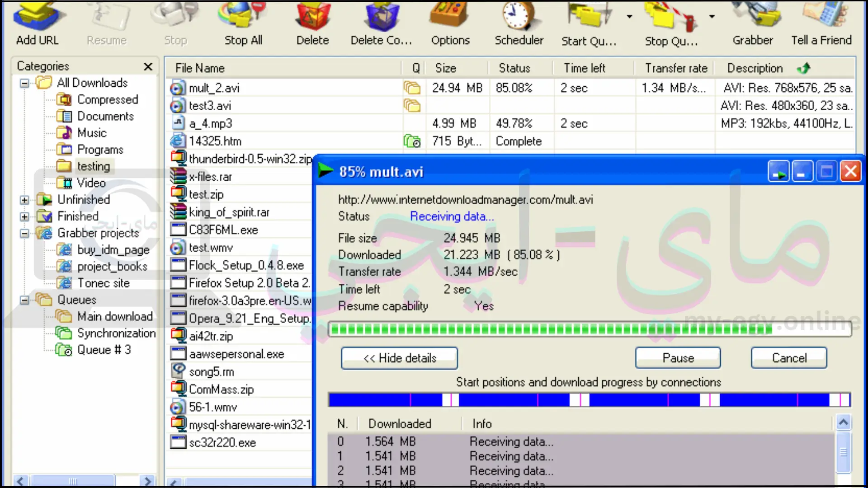
Task: Open Stop Queue dropdown arrow
Action: 712,17
